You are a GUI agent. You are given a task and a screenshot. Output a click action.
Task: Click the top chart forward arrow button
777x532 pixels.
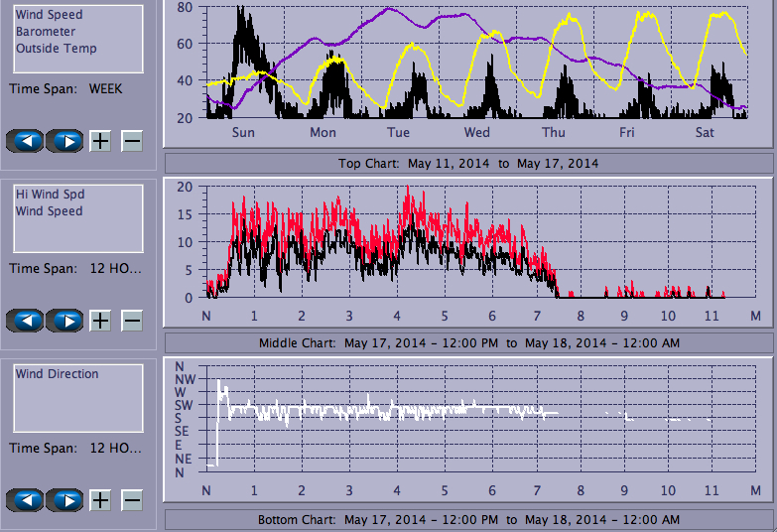click(x=65, y=141)
